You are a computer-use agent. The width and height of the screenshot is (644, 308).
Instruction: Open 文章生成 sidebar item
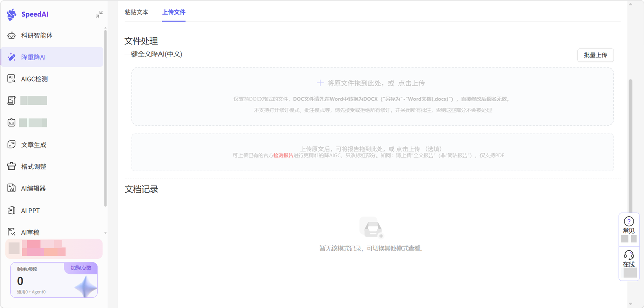coord(52,145)
